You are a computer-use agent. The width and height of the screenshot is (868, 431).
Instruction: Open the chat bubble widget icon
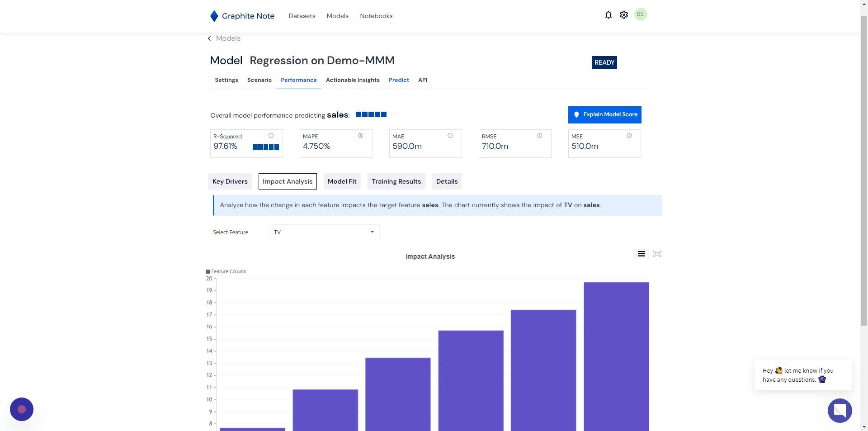click(x=840, y=410)
